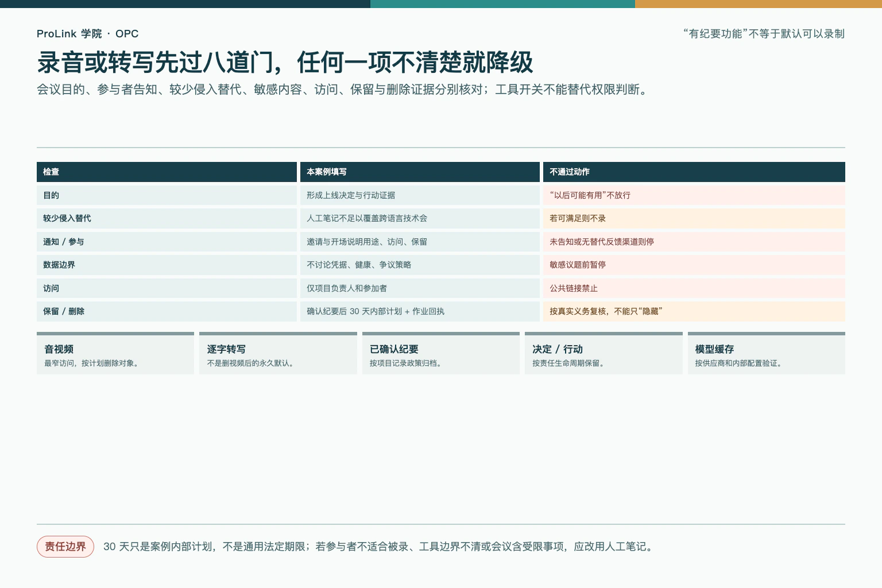Select the 保留 / 删除 row label
This screenshot has width=882, height=588.
[167, 311]
